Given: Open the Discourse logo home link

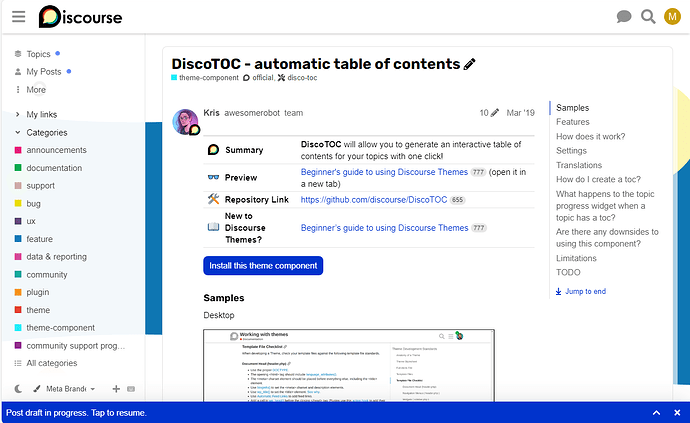Looking at the screenshot, I should click(80, 17).
